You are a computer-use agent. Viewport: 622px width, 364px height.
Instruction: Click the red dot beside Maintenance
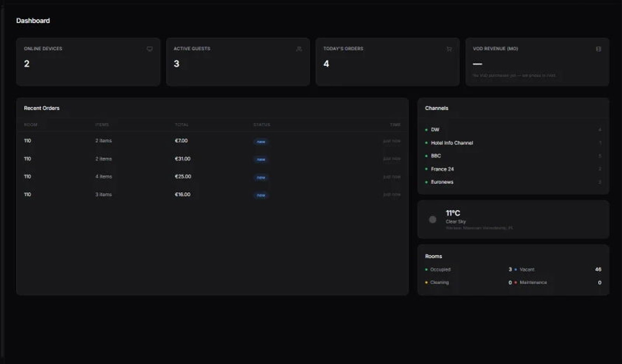[x=516, y=283]
